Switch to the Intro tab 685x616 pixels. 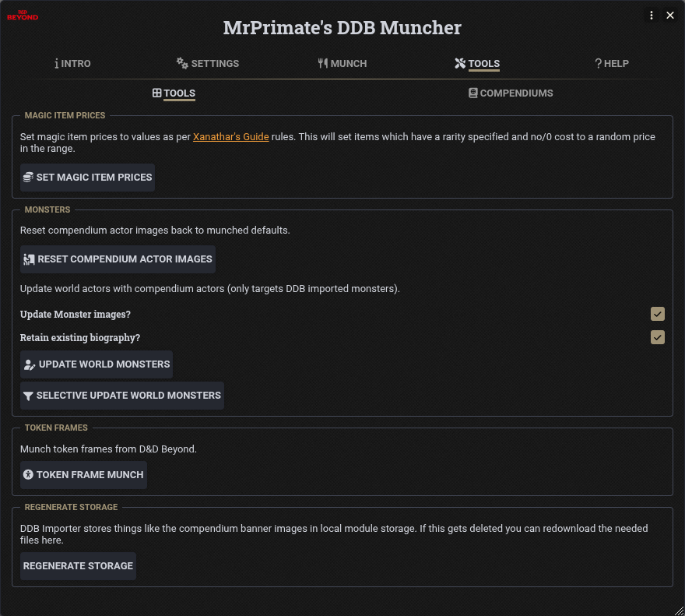[72, 63]
